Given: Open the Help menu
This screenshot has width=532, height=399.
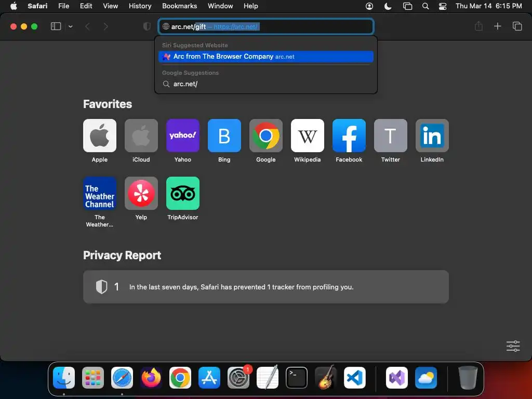Looking at the screenshot, I should [x=251, y=6].
